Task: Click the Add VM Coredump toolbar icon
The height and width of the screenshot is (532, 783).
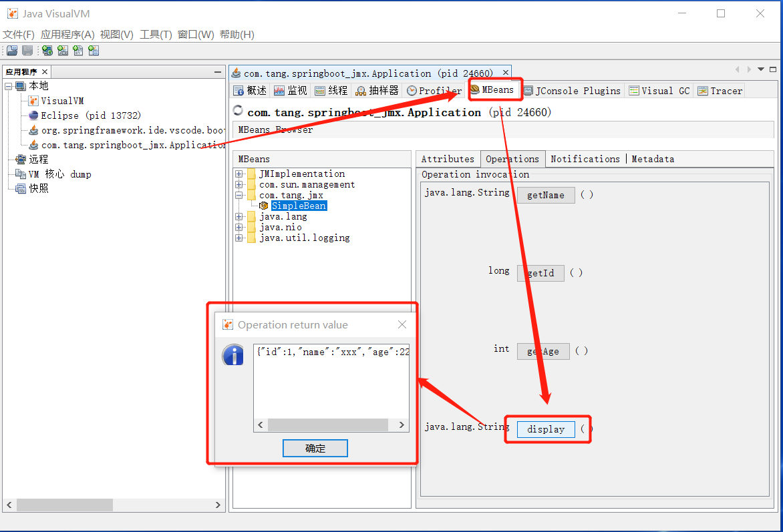Action: pos(78,50)
